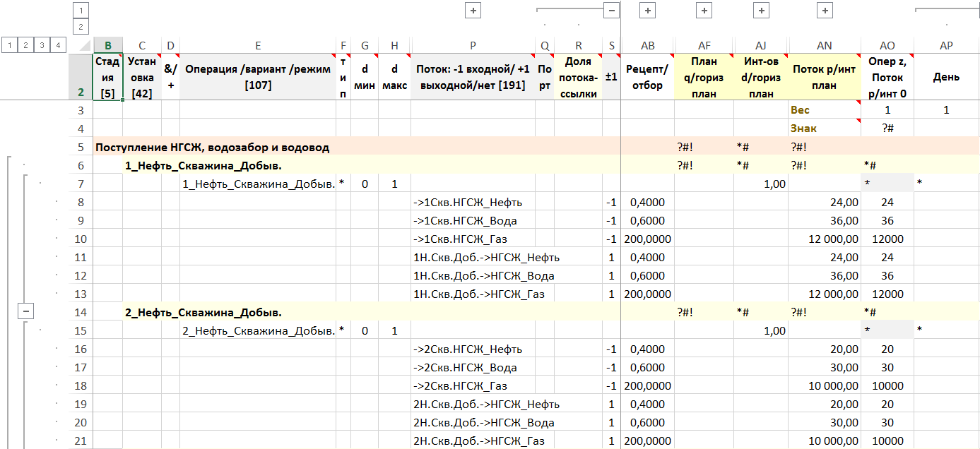
Task: Click column outline level 2 button
Action: [x=81, y=27]
